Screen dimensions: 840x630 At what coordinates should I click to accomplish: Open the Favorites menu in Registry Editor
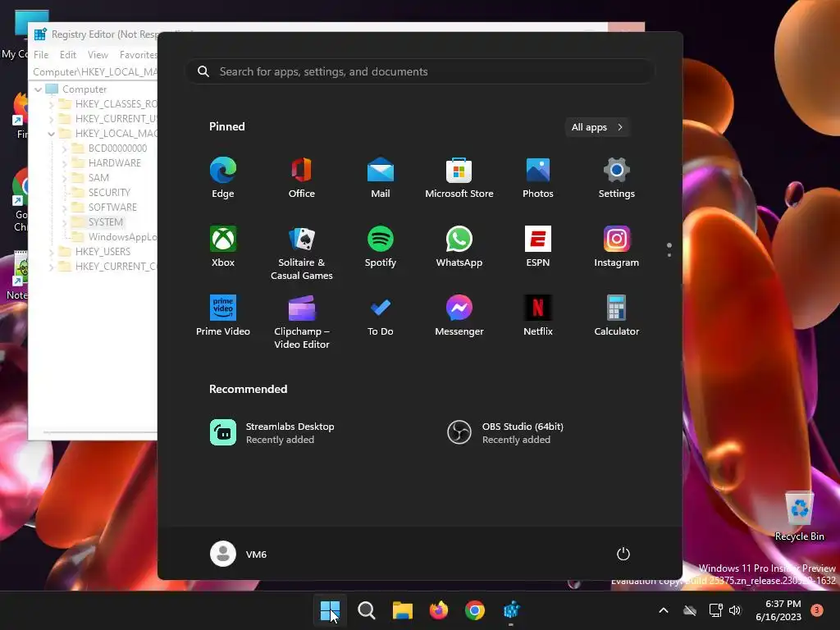click(138, 55)
